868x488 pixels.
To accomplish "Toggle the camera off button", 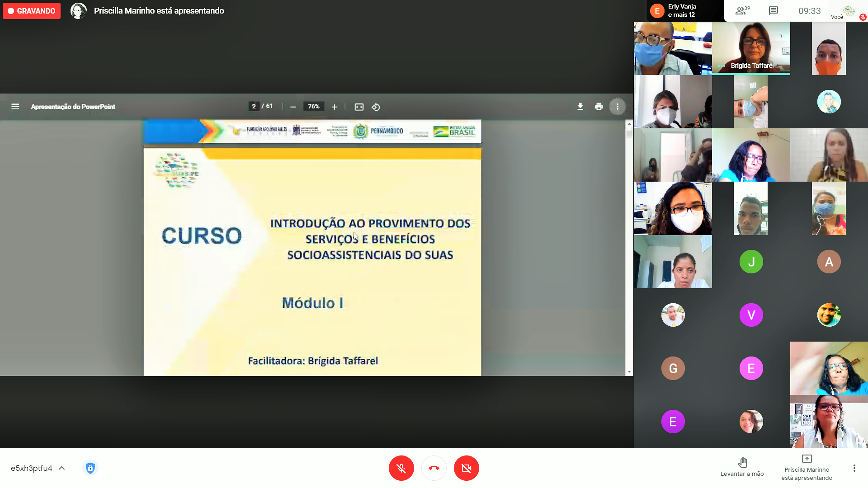I will (466, 468).
